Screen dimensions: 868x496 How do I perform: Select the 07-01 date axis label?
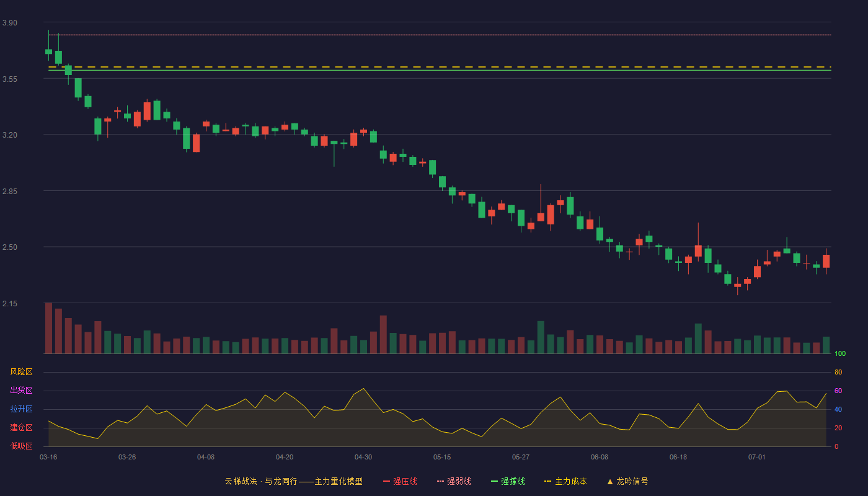pos(757,457)
